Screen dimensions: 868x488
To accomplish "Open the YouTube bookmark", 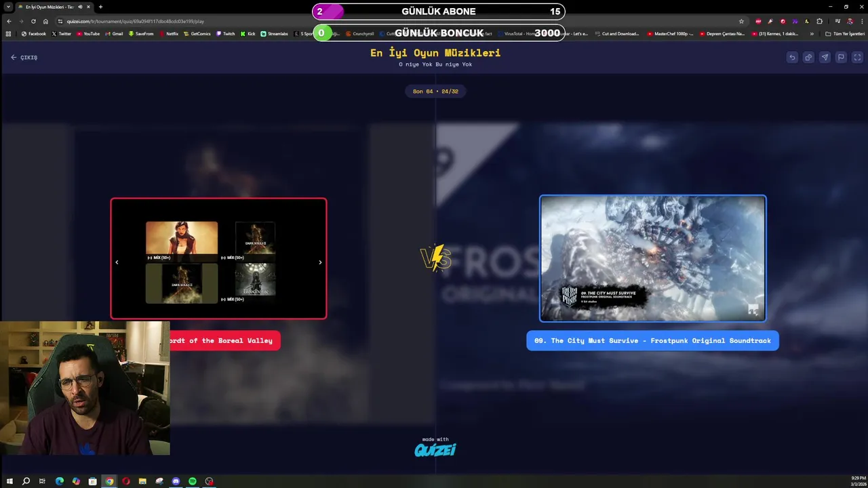I will (x=88, y=34).
